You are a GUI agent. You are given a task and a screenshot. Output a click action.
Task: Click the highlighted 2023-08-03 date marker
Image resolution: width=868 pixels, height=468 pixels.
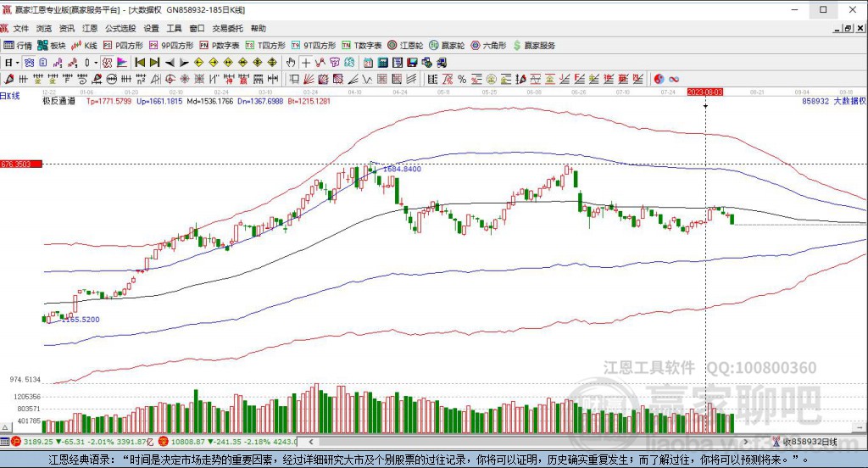[704, 91]
